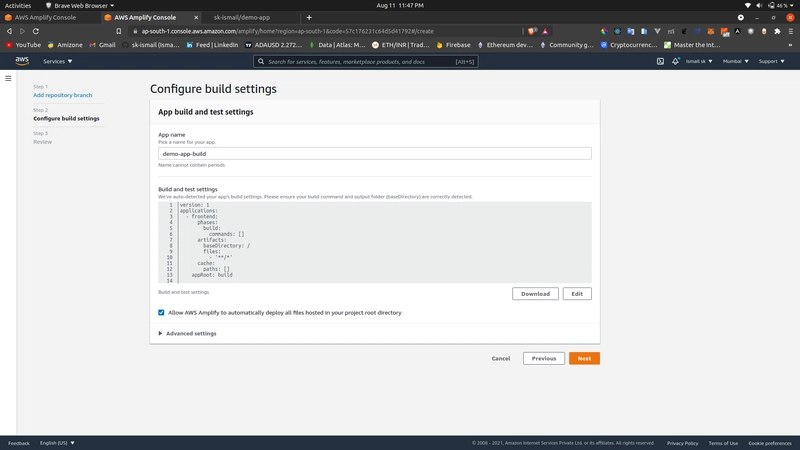Reload the page with the refresh icon

[x=36, y=31]
